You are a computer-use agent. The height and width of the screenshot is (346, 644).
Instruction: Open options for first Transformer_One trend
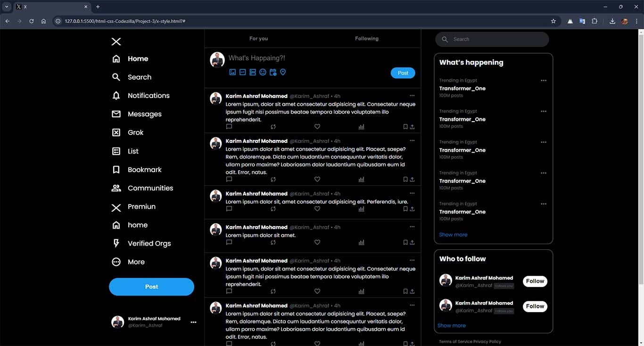(544, 81)
